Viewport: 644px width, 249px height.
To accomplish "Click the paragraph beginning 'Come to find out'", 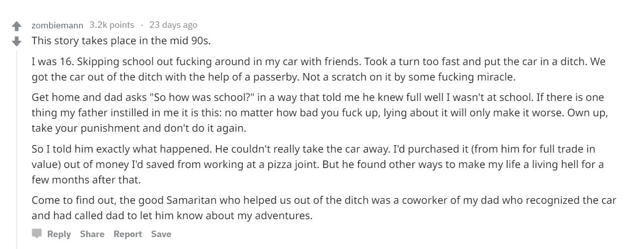I will pyautogui.click(x=324, y=208).
